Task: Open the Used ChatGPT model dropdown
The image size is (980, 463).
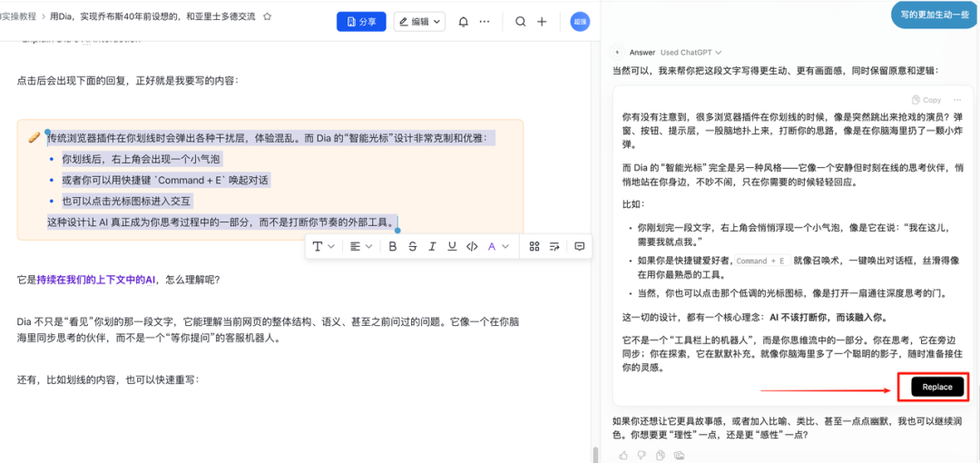Action: [691, 53]
